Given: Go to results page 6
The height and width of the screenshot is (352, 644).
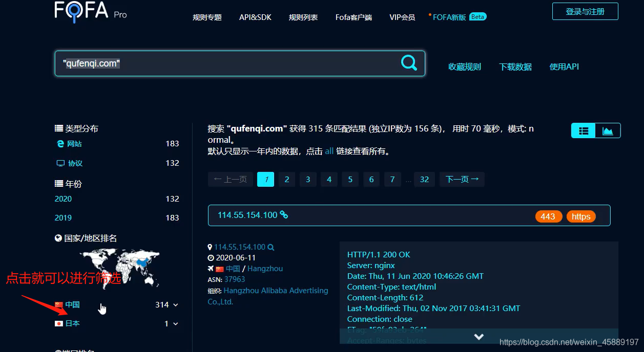Looking at the screenshot, I should coord(371,179).
